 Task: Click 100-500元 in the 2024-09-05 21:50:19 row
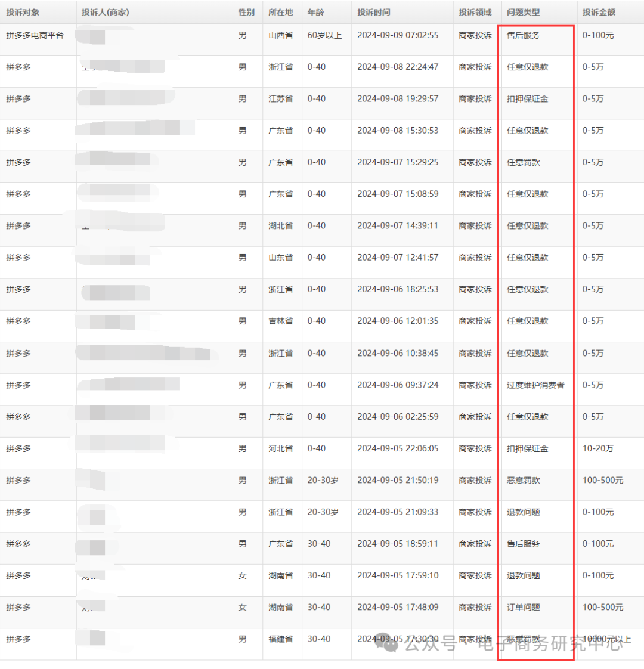[x=603, y=481]
